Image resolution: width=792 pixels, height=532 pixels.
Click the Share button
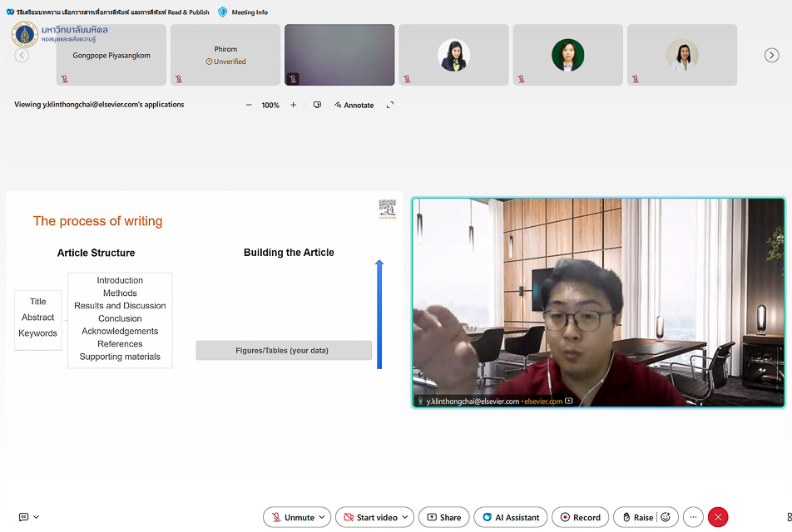point(443,517)
